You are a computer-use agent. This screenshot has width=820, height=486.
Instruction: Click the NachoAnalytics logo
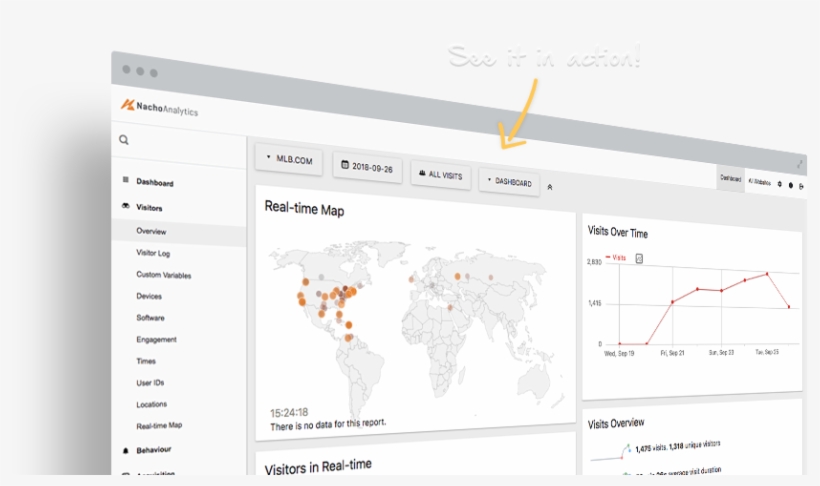click(x=160, y=107)
